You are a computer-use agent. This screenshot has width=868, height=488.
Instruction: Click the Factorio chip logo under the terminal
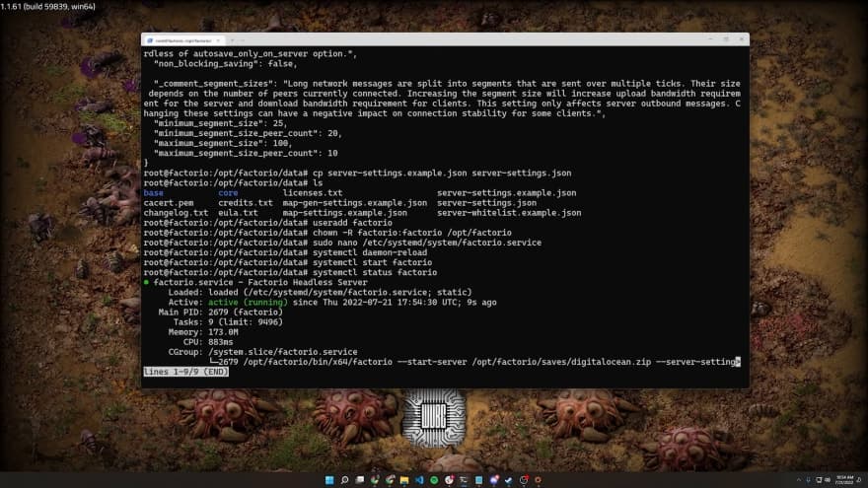click(433, 418)
